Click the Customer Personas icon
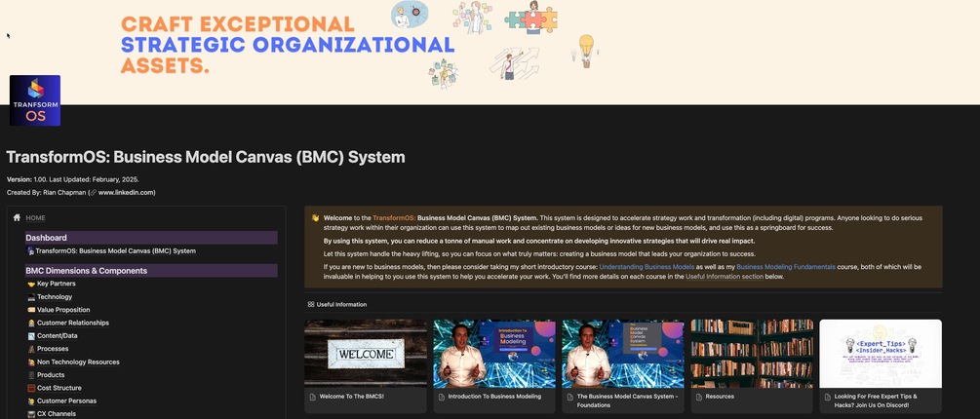Image resolution: width=980 pixels, height=419 pixels. click(x=31, y=400)
